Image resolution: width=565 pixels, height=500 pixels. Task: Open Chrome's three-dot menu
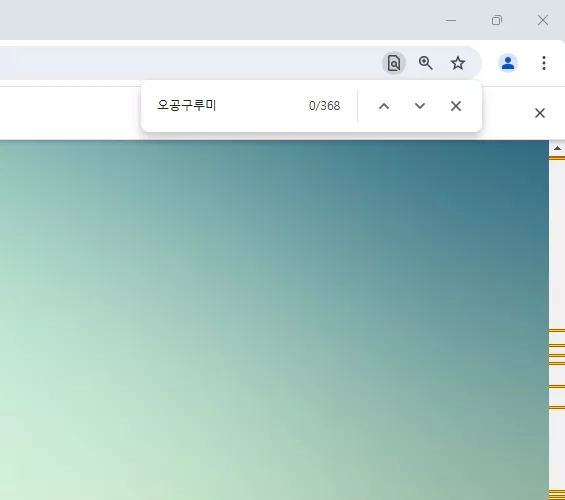(x=544, y=63)
